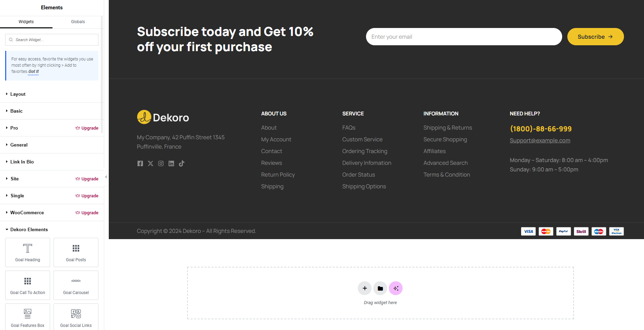Click the add new section plus icon
This screenshot has width=644, height=330.
[x=365, y=288]
